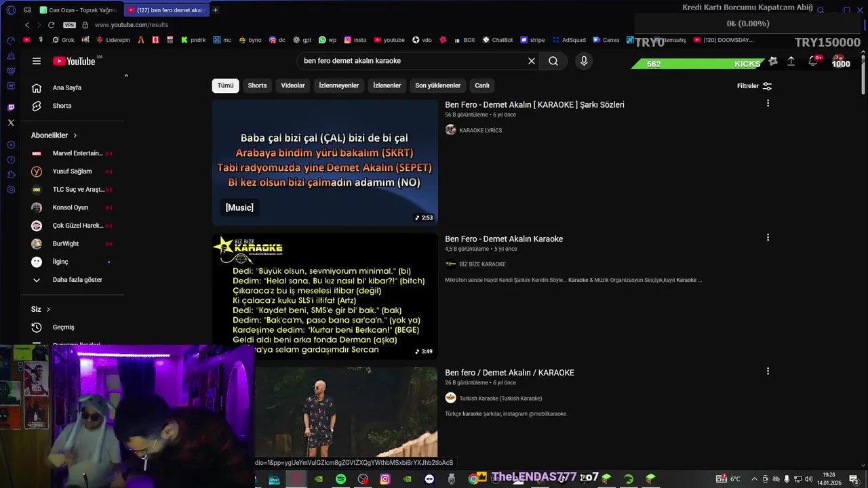The width and height of the screenshot is (868, 488).
Task: Open Ana Sayfa in the sidebar
Action: click(72, 87)
